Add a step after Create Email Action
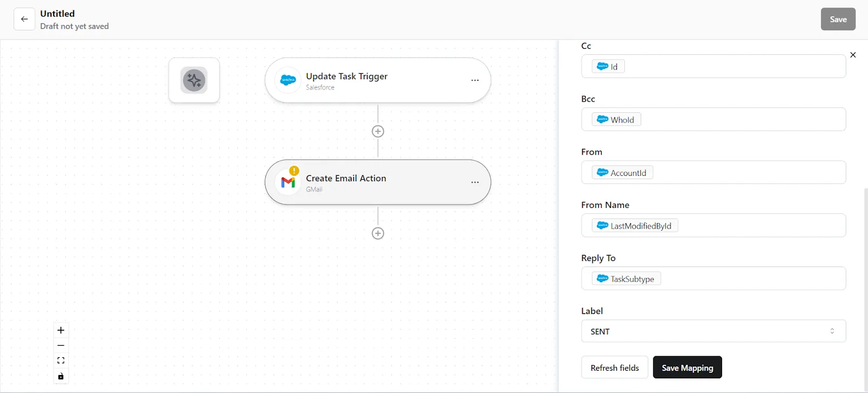The width and height of the screenshot is (868, 393). pyautogui.click(x=378, y=233)
